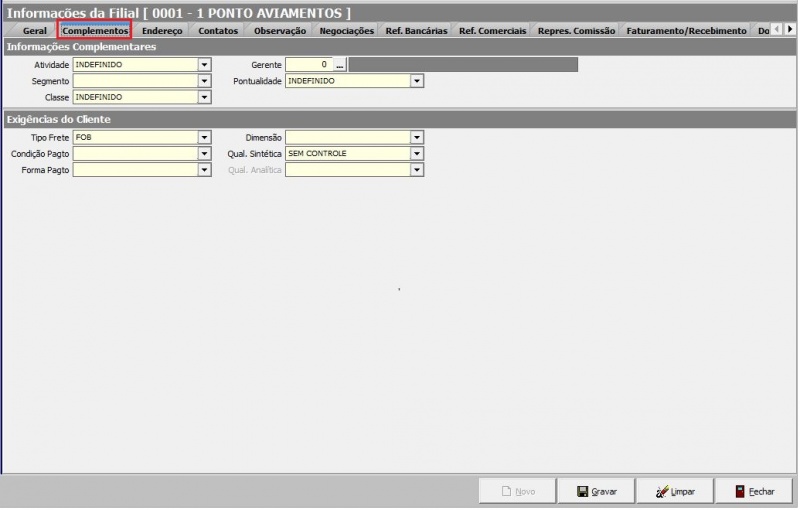Expand the Tipo Frete dropdown
The height and width of the screenshot is (510, 800).
tap(205, 138)
